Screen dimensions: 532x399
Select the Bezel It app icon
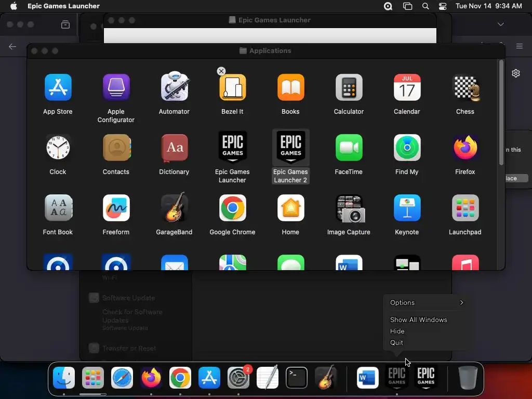[x=232, y=87]
